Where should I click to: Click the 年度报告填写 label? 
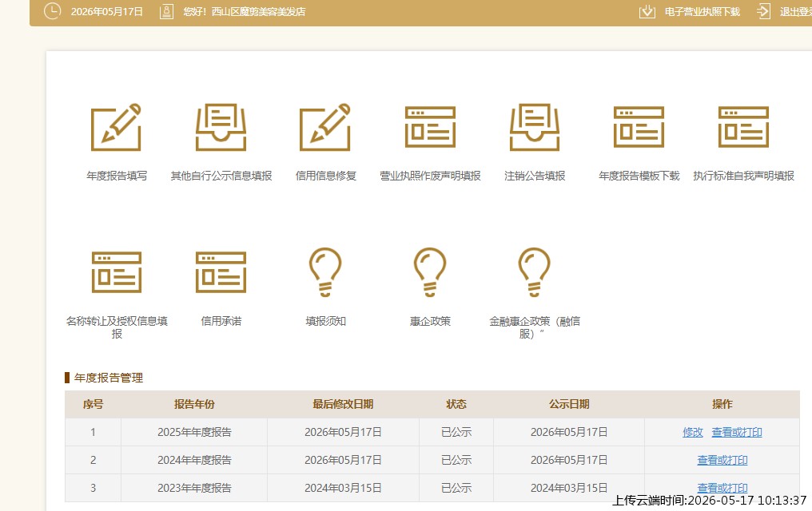(x=117, y=176)
